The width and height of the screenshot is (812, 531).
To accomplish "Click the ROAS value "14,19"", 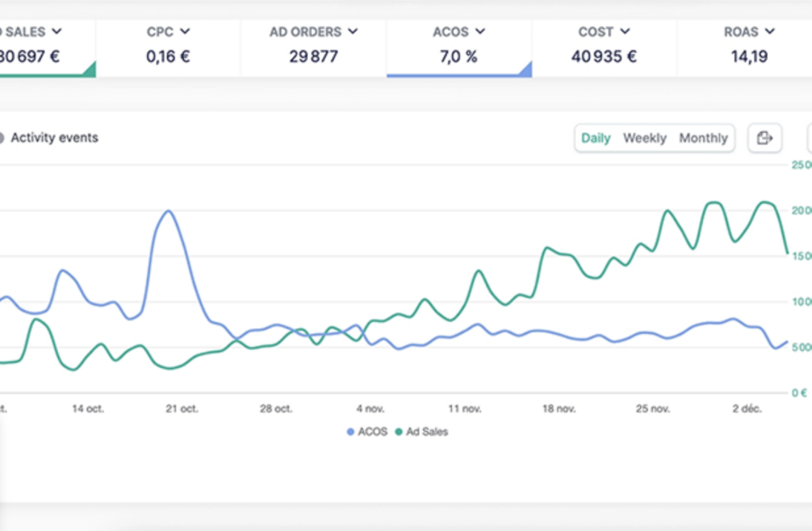I will [750, 56].
